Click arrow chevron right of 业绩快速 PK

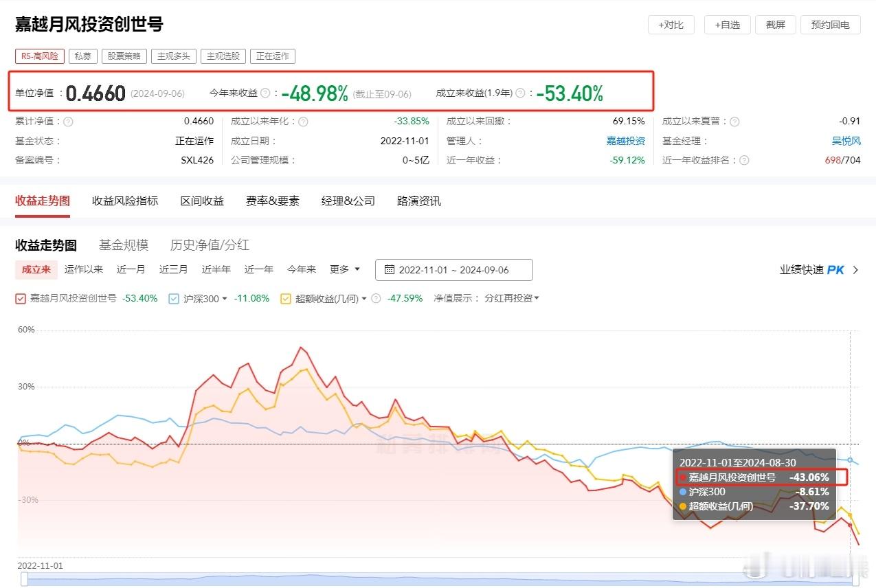855,270
